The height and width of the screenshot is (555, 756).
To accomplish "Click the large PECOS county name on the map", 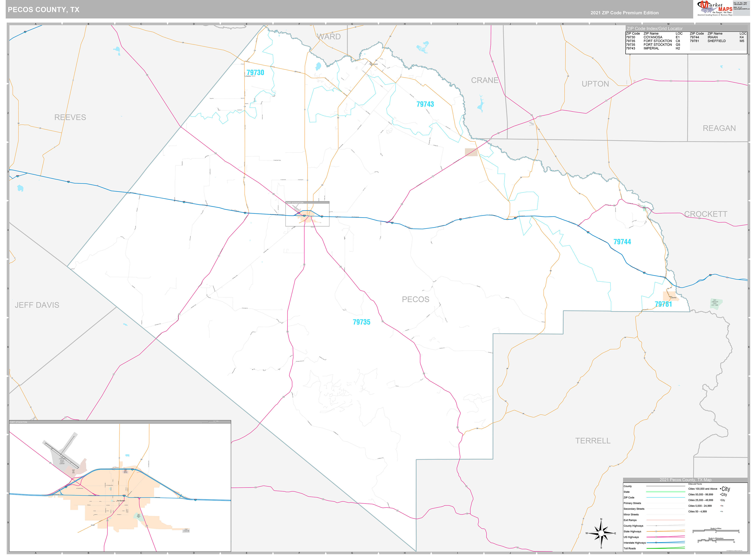I will tap(415, 299).
